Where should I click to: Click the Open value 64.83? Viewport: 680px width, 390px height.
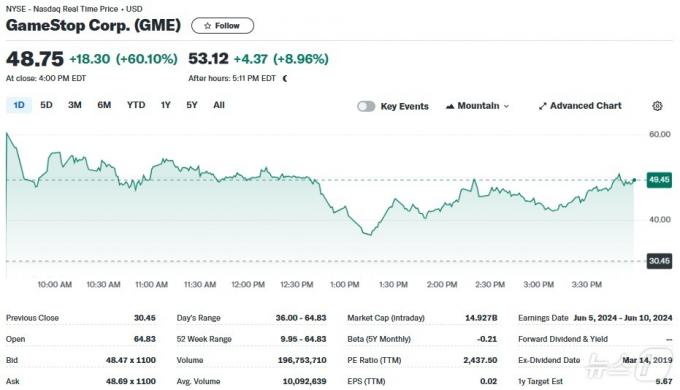pos(144,339)
